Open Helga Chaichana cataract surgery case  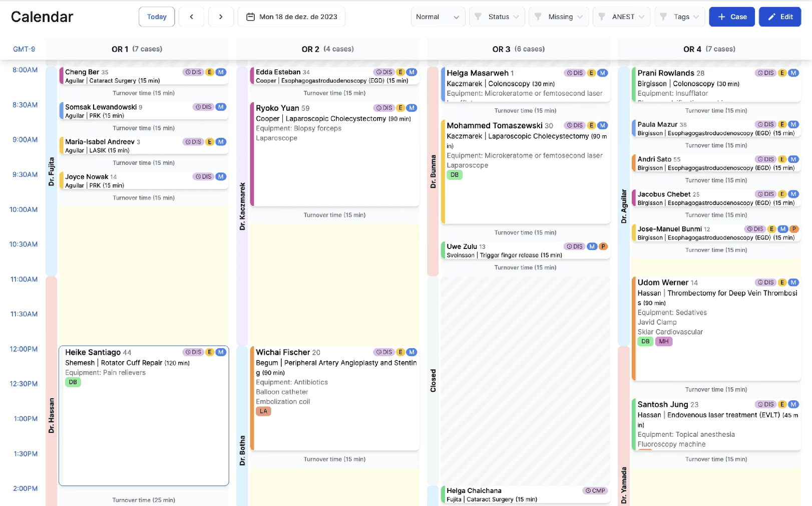(x=525, y=494)
